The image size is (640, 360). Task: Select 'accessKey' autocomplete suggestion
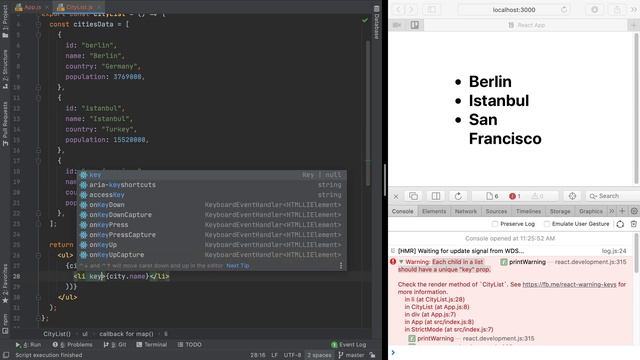tap(212, 195)
